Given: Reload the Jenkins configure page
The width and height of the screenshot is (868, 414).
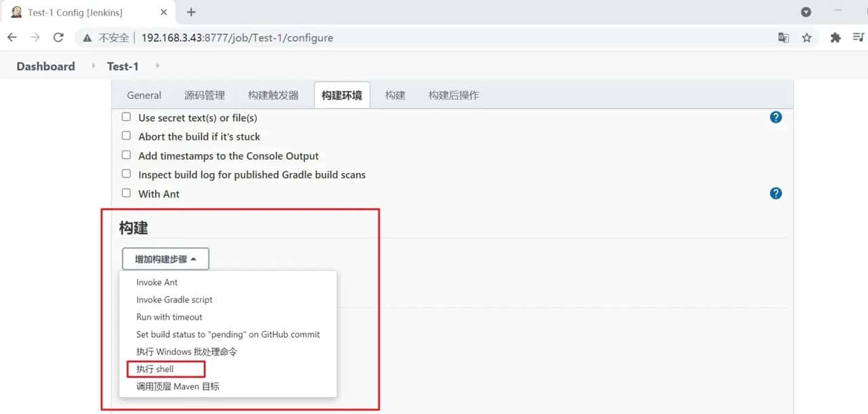Looking at the screenshot, I should [x=58, y=38].
